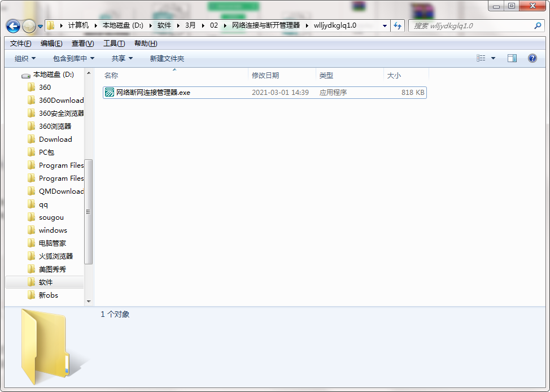Expand the arrow after 软件 in breadcrumb

coord(178,25)
